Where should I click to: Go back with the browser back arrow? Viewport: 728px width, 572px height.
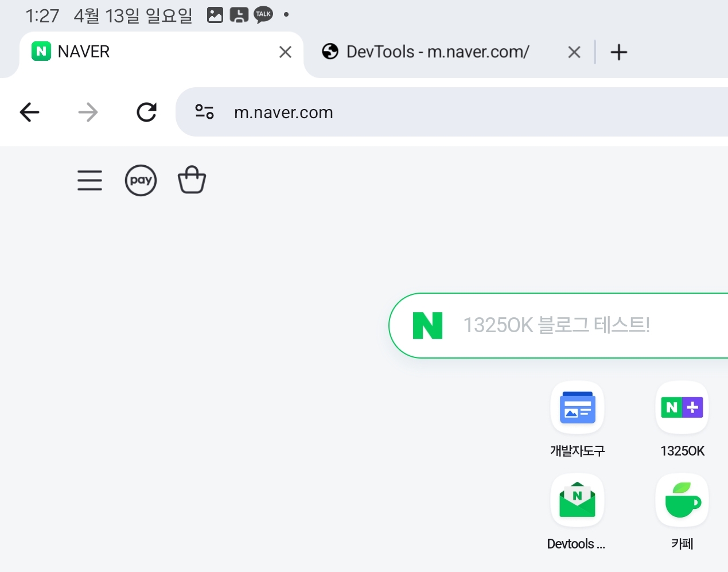(x=29, y=112)
